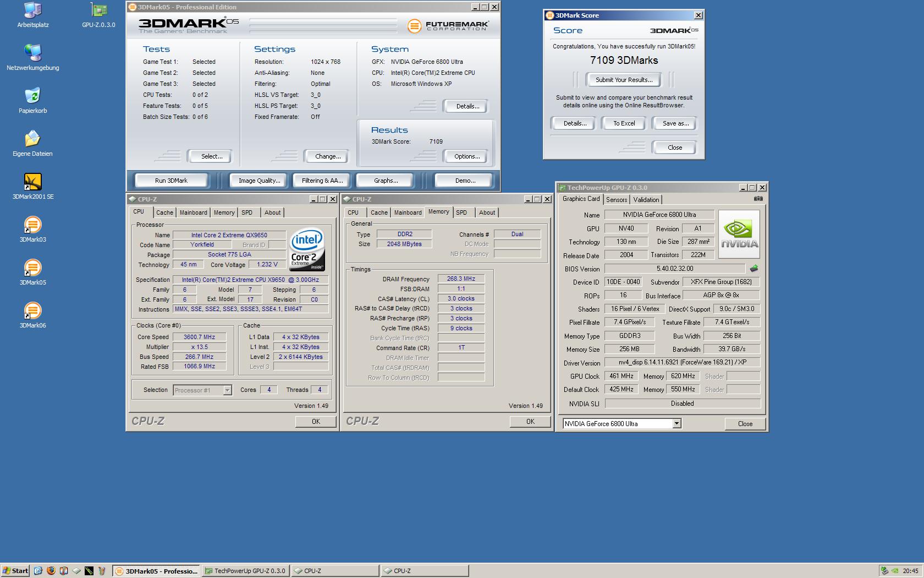
Task: Click the Windows Start button
Action: (x=15, y=571)
